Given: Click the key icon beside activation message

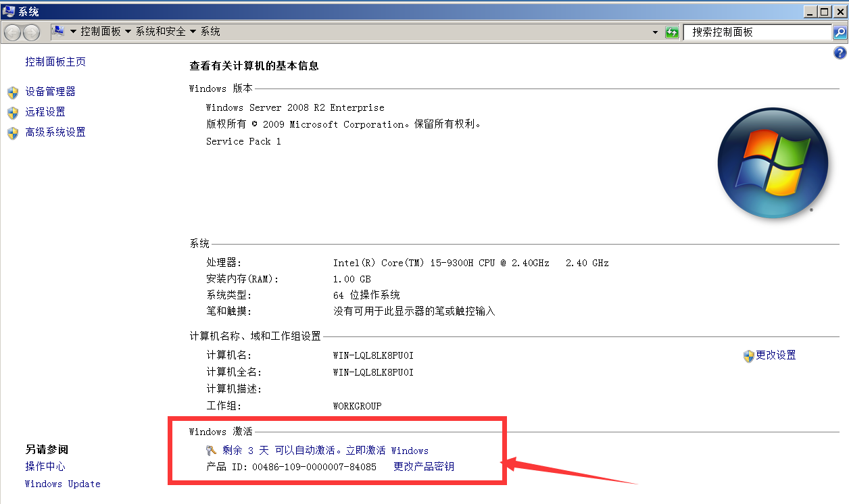Looking at the screenshot, I should point(210,450).
